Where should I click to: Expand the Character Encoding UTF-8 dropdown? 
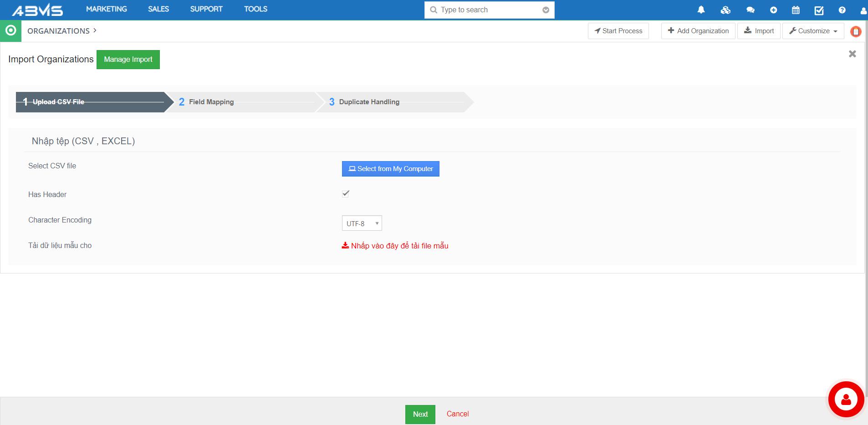pyautogui.click(x=362, y=223)
